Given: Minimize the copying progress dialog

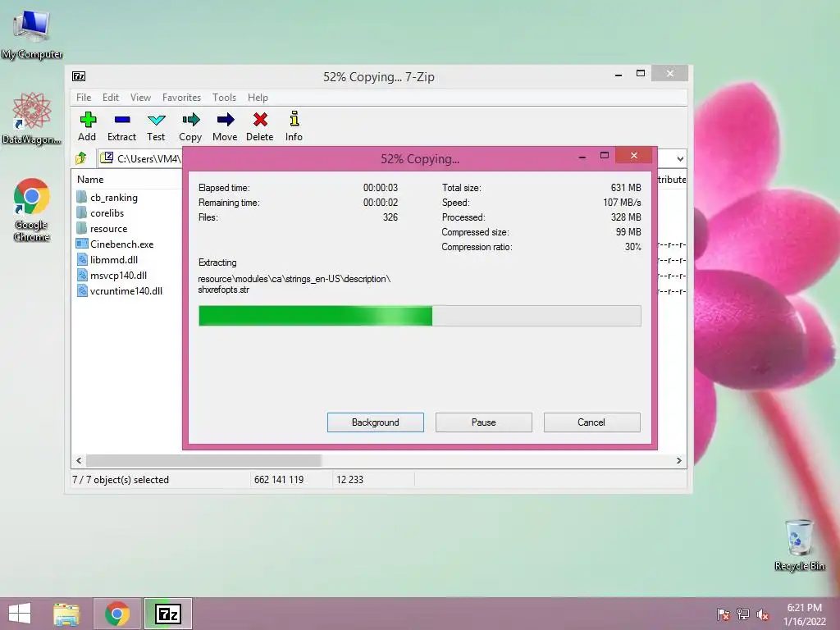Looking at the screenshot, I should [x=582, y=157].
